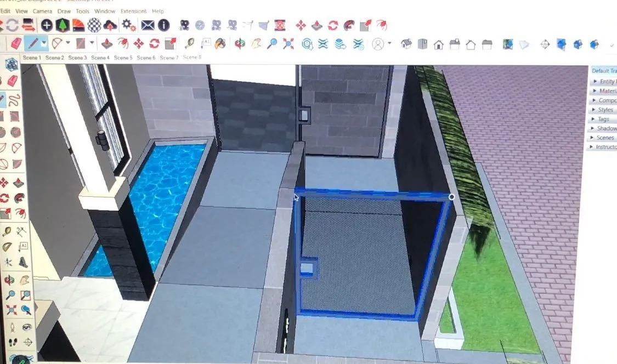The image size is (617, 364).
Task: Select the Polygon tool in left palette
Action: pyautogui.click(x=15, y=132)
